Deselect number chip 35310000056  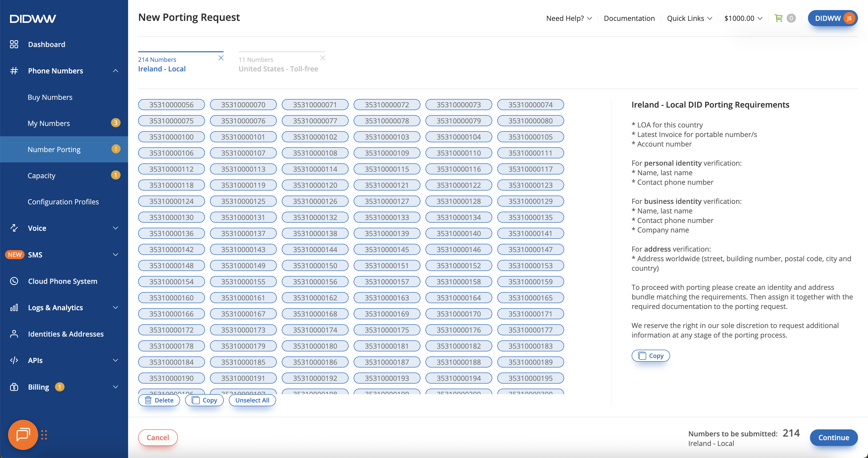[x=171, y=105]
